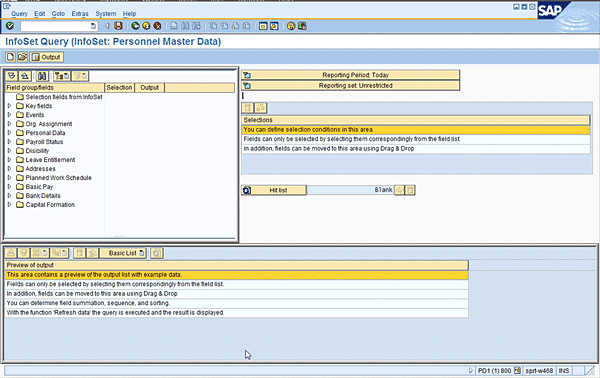Expand the Capital Formation folder
The height and width of the screenshot is (378, 600).
click(9, 204)
